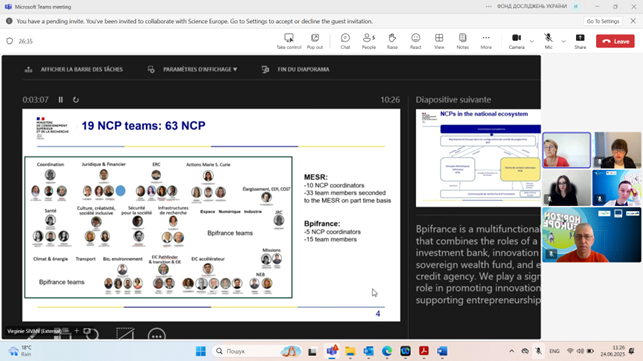Expand the Camera options arrow
643x361 pixels.
531,41
